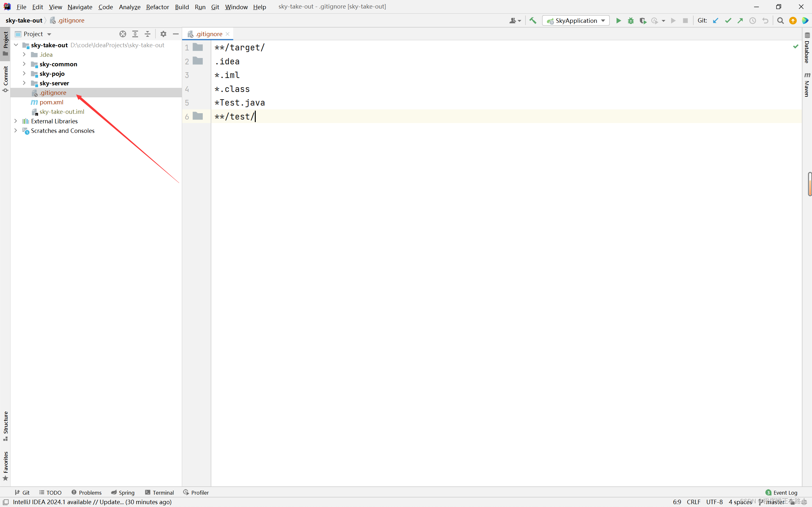
Task: Toggle the Database tool window
Action: click(x=807, y=48)
